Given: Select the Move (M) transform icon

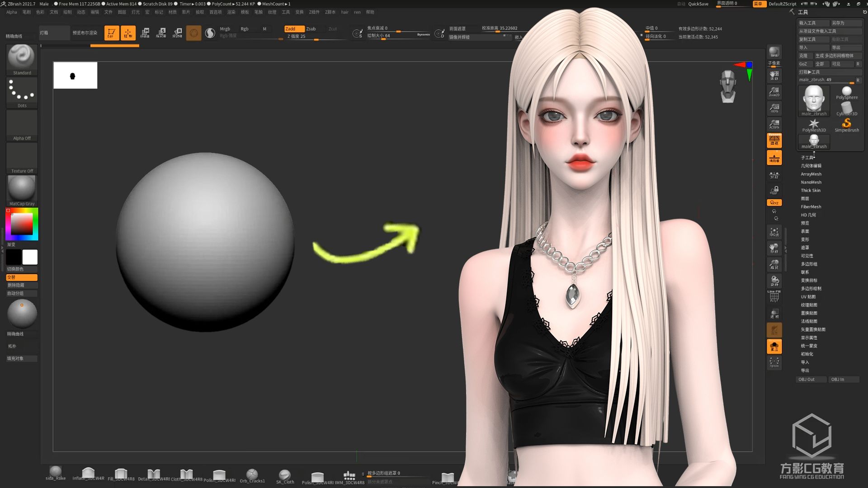Looking at the screenshot, I should click(145, 33).
